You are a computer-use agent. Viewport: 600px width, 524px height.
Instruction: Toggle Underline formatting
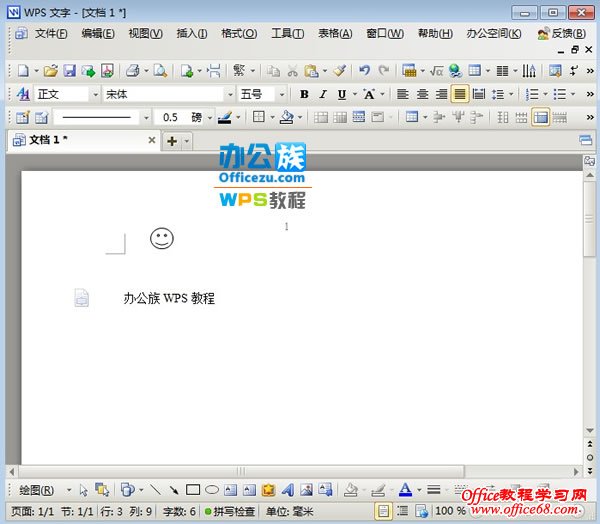(342, 94)
